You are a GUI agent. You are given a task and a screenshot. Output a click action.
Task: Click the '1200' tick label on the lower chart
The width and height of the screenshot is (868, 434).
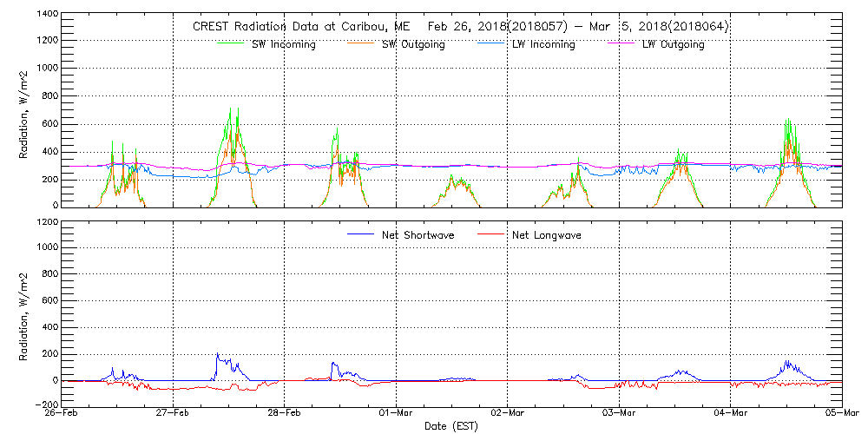[46, 220]
